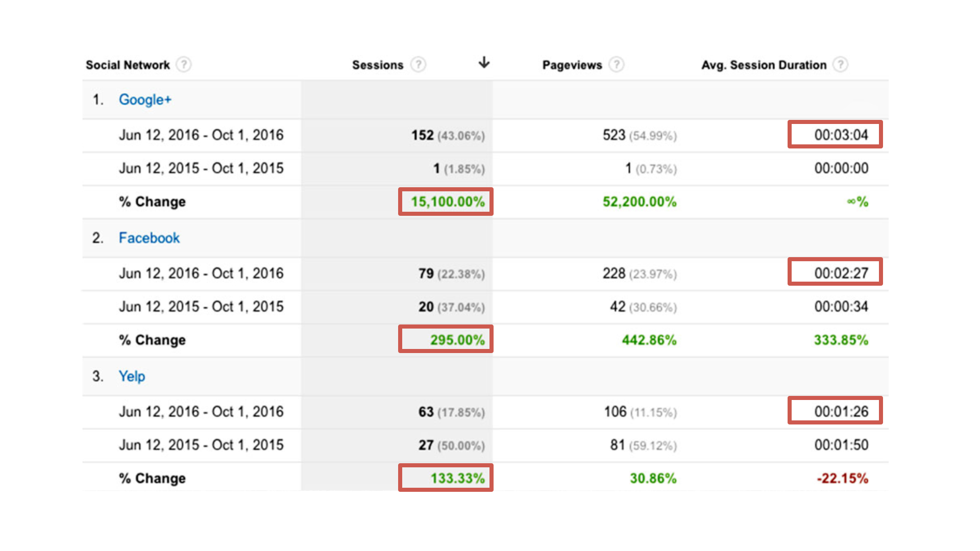Select Yelp 2015 duration 00:01:50
The width and height of the screenshot is (980, 551).
click(841, 444)
